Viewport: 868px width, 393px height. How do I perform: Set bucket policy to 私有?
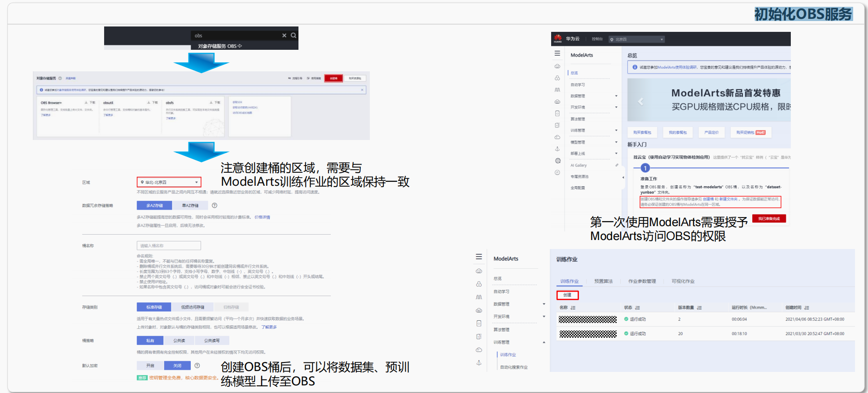[150, 341]
